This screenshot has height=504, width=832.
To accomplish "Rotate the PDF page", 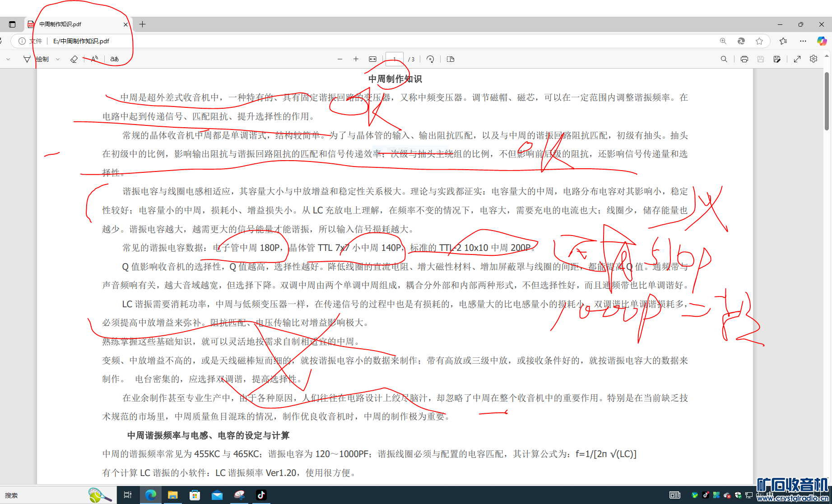I will (430, 59).
